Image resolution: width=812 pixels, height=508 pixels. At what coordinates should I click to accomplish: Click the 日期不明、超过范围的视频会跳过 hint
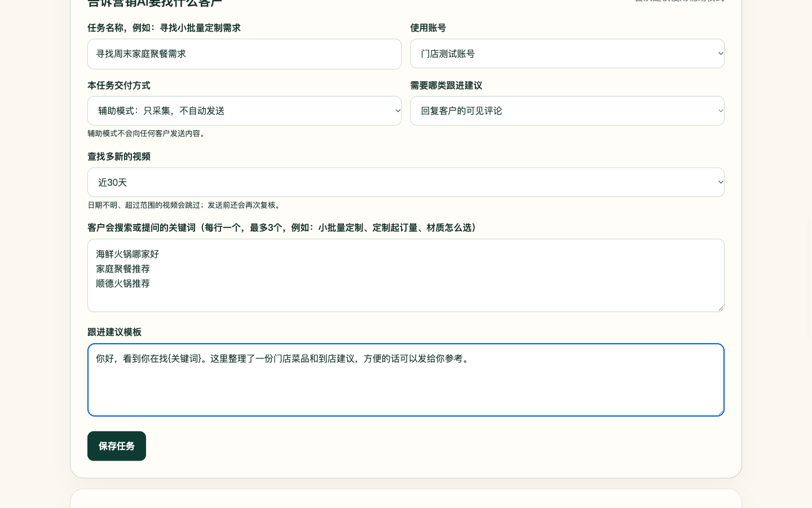tap(185, 205)
